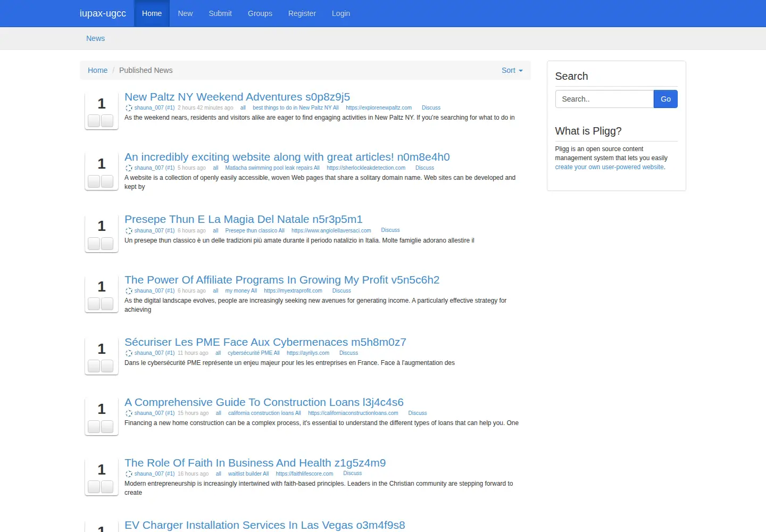Open 'create your own user-powered website' link

(610, 167)
